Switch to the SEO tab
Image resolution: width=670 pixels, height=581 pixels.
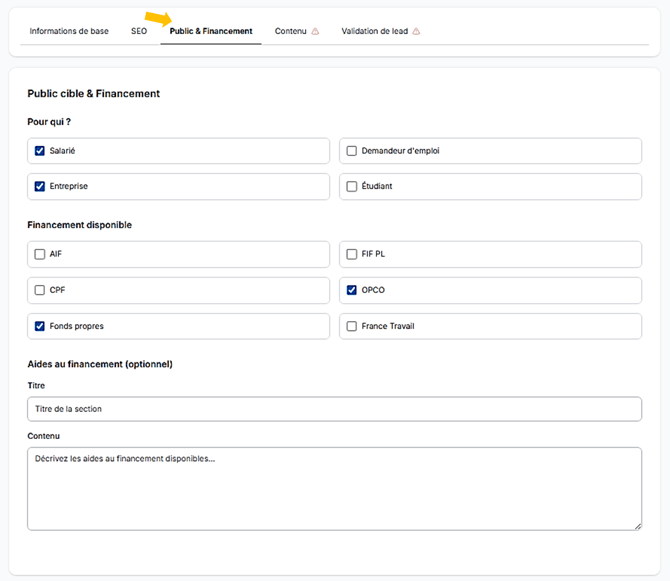click(139, 31)
